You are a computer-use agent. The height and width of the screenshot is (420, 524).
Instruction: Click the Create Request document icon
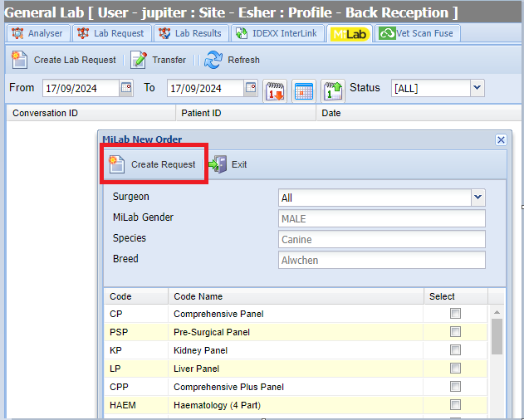(117, 164)
